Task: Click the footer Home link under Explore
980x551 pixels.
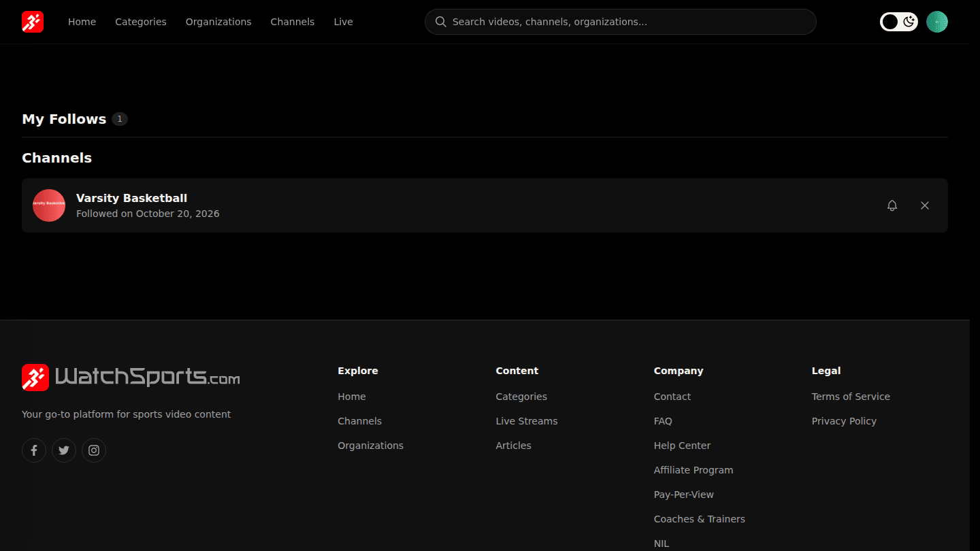Action: point(352,397)
